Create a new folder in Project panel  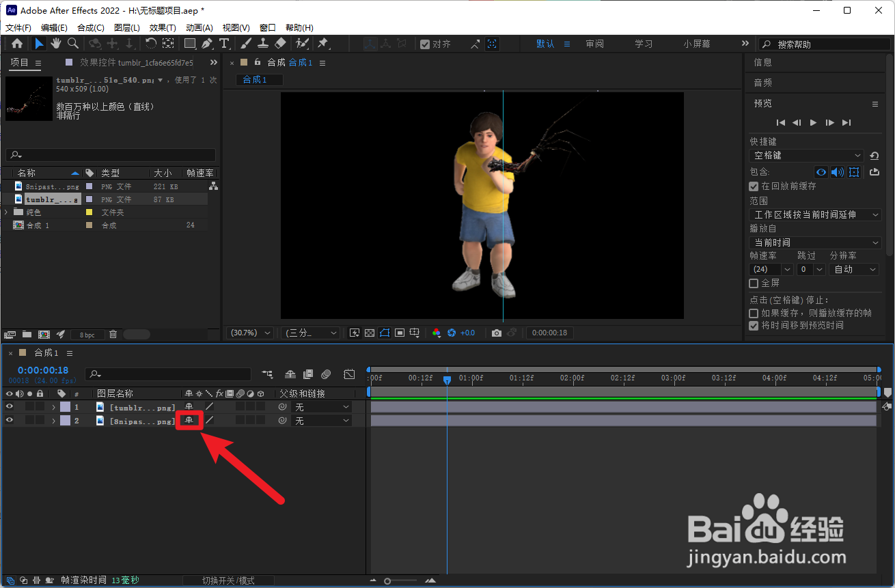pos(27,335)
